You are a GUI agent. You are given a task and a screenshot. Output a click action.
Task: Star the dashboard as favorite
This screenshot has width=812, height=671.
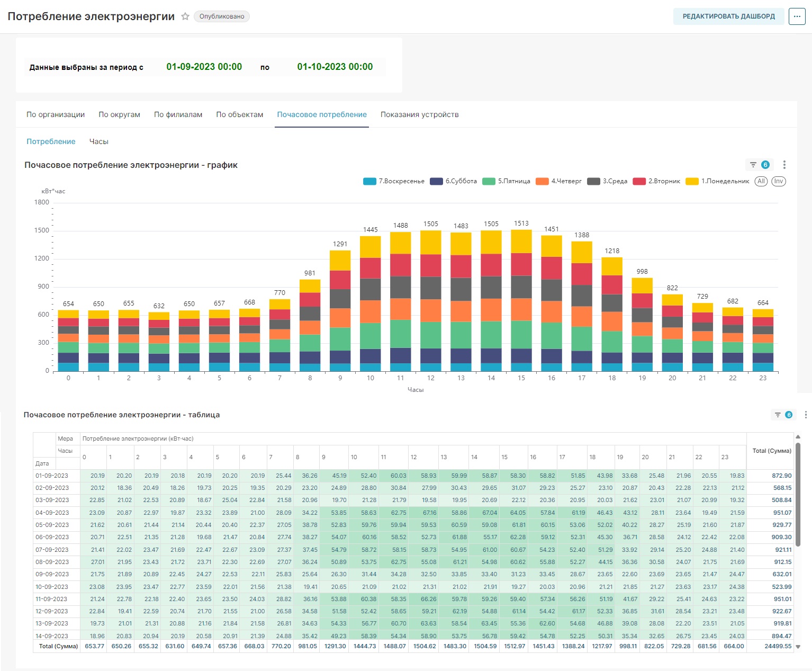point(185,16)
